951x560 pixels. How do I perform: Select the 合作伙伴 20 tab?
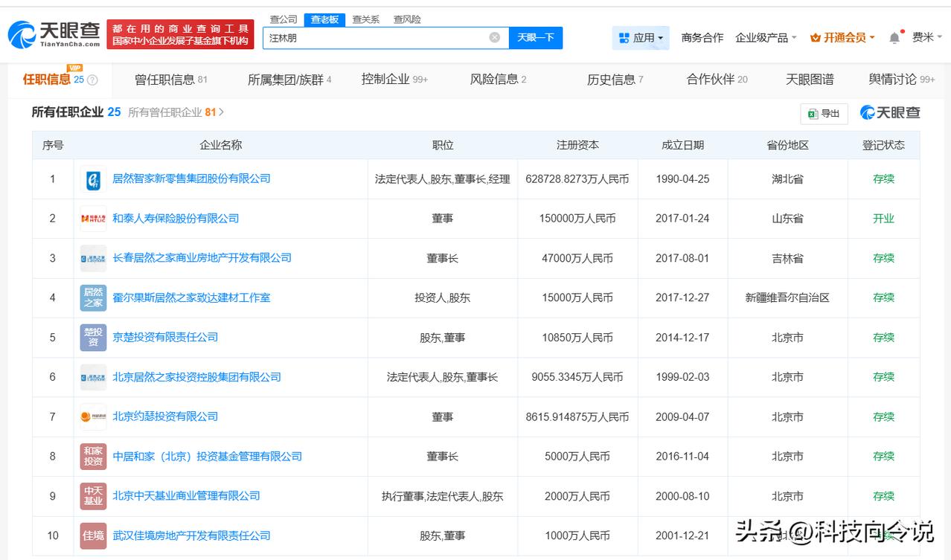tap(717, 80)
